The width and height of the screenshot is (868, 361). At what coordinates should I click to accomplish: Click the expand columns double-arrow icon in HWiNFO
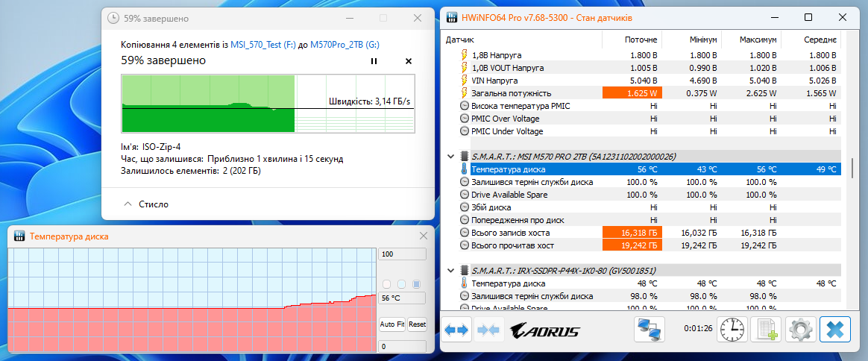tap(456, 330)
